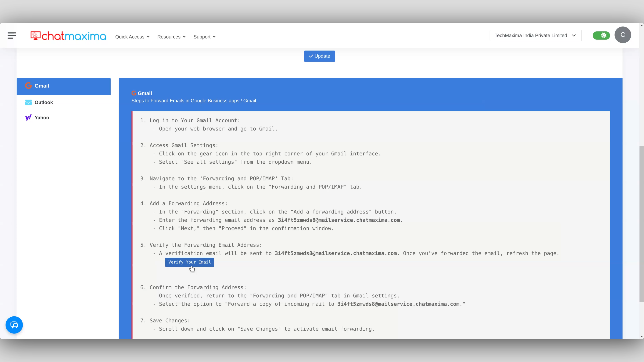This screenshot has height=362, width=644.
Task: Click "2. Access Gmail Settings:" line
Action: point(179,145)
